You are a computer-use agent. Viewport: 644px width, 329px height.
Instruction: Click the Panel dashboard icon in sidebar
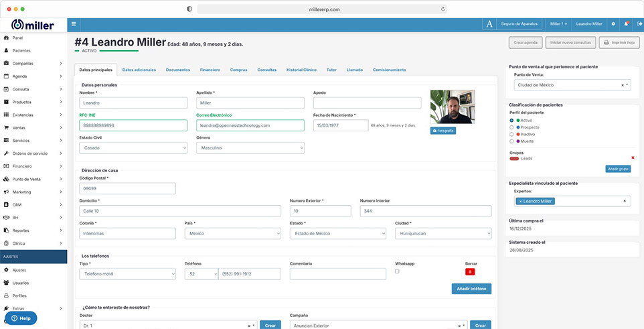click(6, 38)
